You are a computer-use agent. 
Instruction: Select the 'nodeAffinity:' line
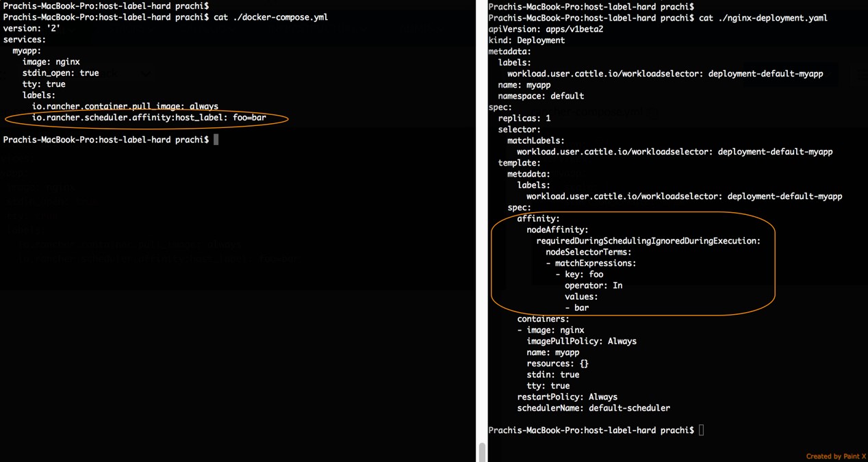[x=557, y=230]
